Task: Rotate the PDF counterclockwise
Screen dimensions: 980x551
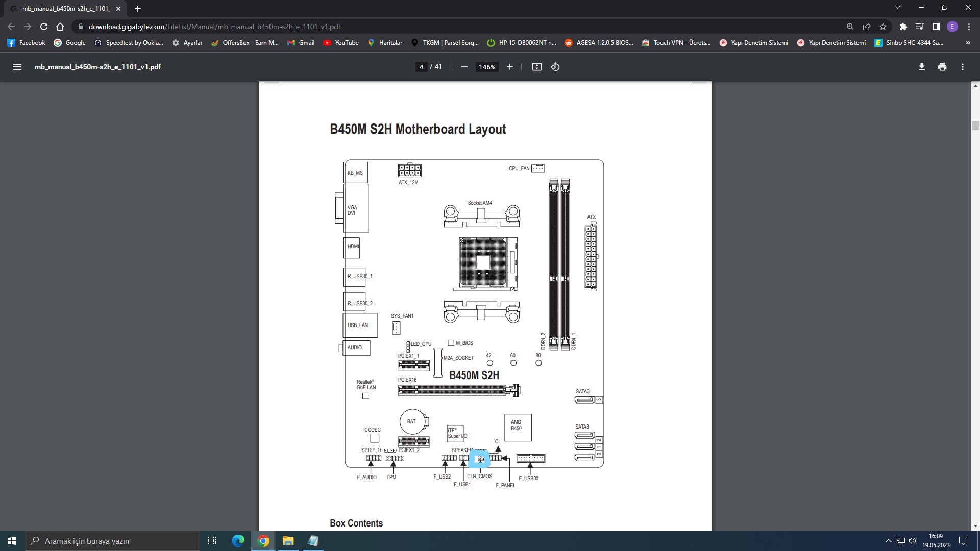Action: point(555,67)
